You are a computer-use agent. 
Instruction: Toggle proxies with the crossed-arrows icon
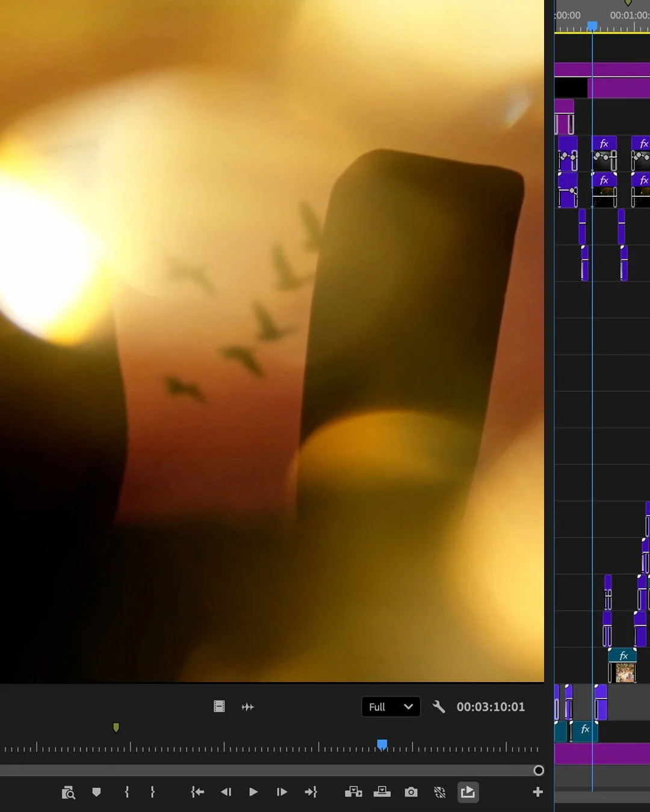(x=440, y=792)
